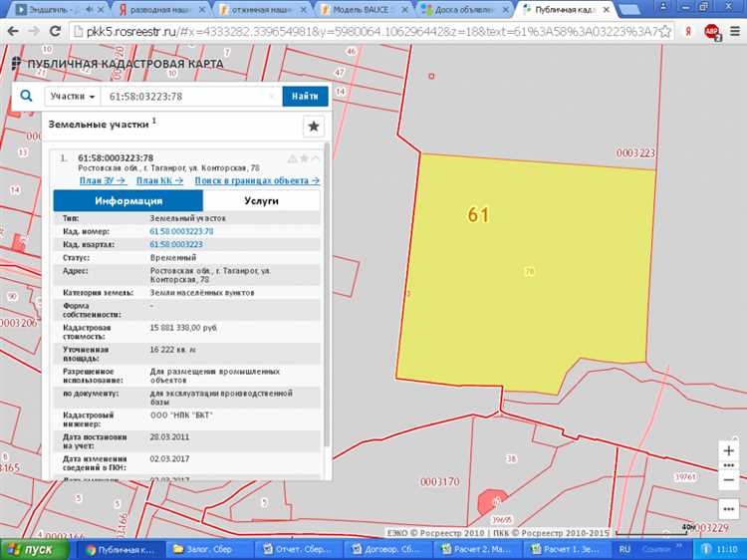Click cadastral quarter link 61:58:0003223
Image resolution: width=747 pixels, height=560 pixels.
(x=176, y=244)
